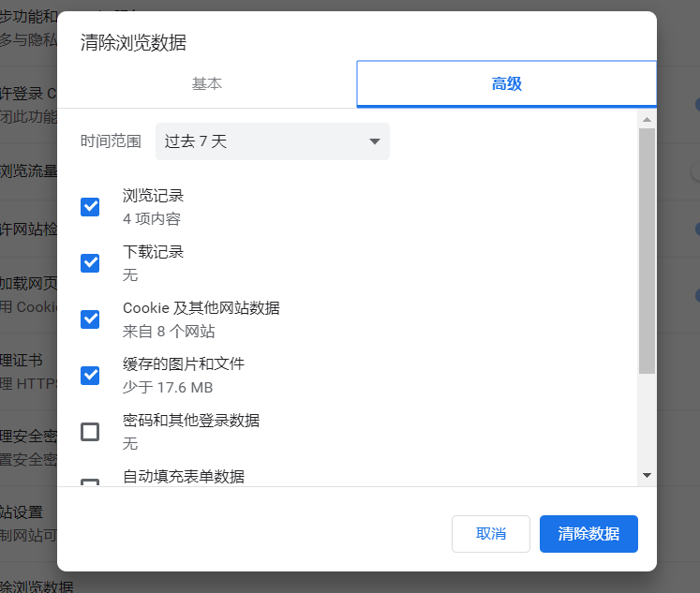The width and height of the screenshot is (700, 593).
Task: Click the 来自 8 个网站 text
Action: pos(169,331)
